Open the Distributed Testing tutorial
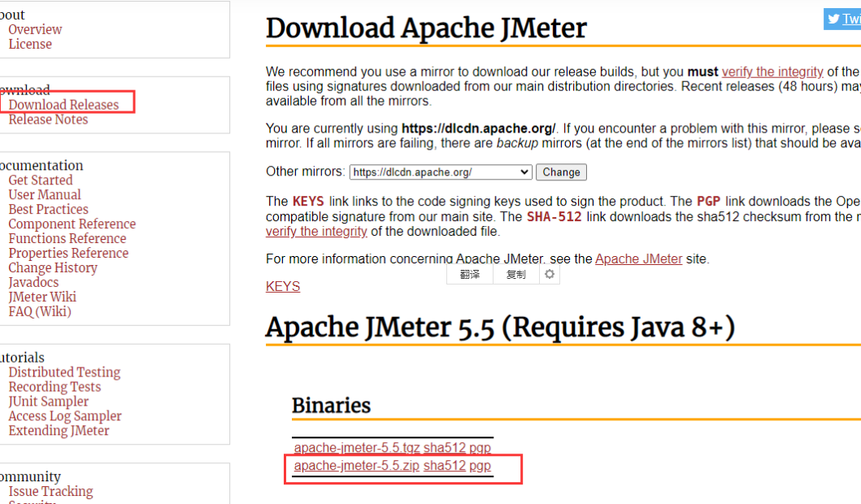Image resolution: width=861 pixels, height=504 pixels. tap(64, 372)
